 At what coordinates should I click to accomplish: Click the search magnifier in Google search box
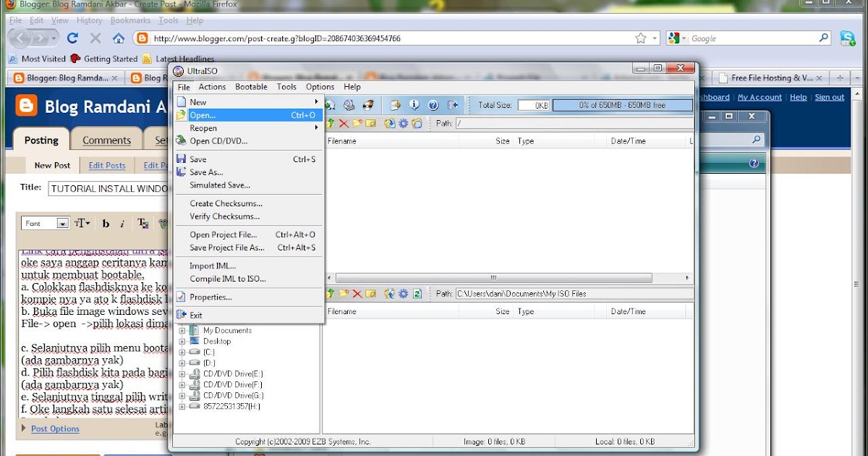point(824,38)
